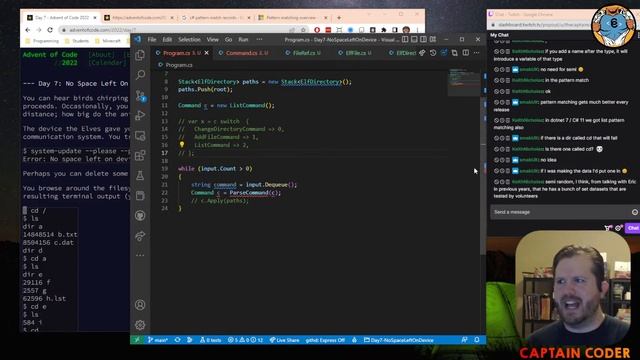640x360 pixels.
Task: Close the Program.cs editor tab
Action: click(x=207, y=53)
